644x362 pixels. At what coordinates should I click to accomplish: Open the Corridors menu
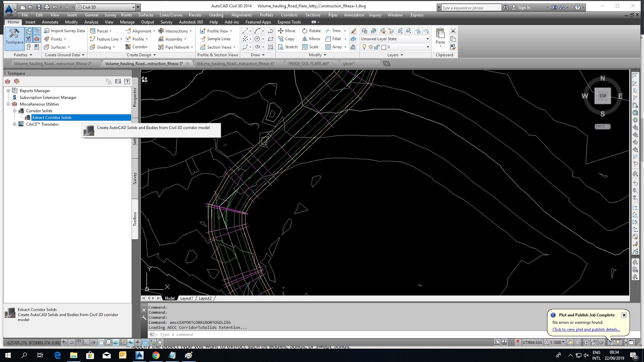coord(289,15)
